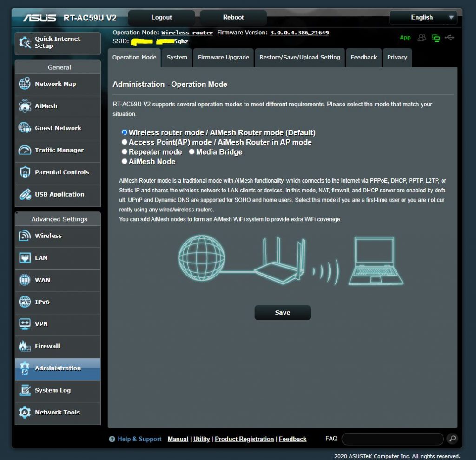Open the Privacy tab
Image resolution: width=476 pixels, height=460 pixels.
coord(397,57)
